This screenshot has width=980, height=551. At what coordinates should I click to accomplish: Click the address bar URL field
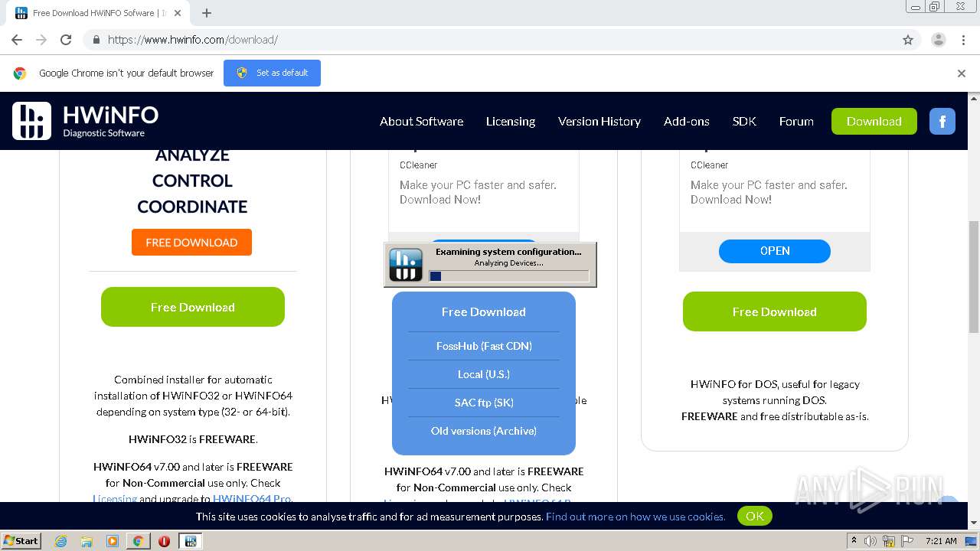(490, 40)
